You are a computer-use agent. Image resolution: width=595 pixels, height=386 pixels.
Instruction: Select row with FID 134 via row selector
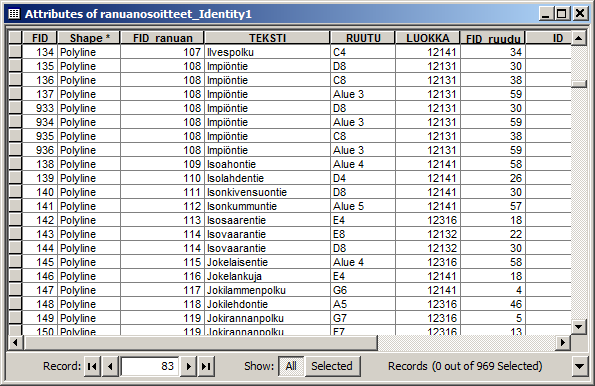coord(15,52)
